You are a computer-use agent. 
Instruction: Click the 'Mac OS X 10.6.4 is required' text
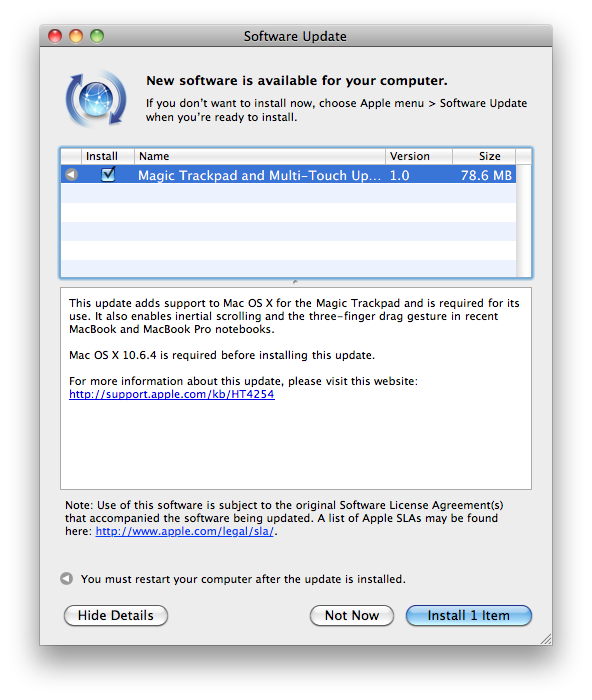(222, 355)
